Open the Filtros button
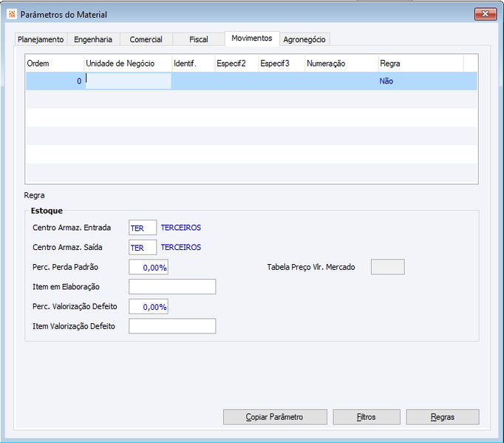The image size is (504, 443). tap(367, 417)
